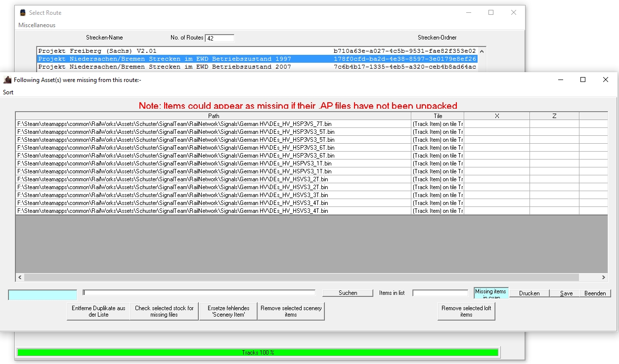This screenshot has height=364, width=619.
Task: Focus the search text input field
Action: (x=199, y=293)
